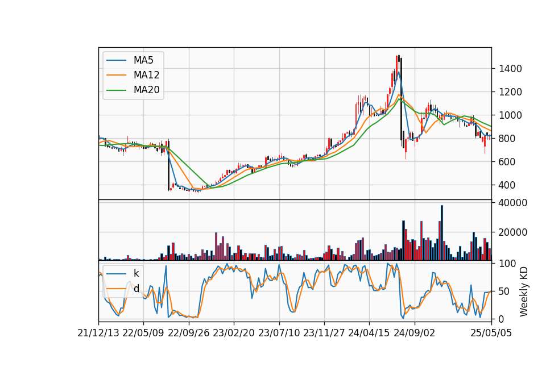Click the MA5 legend label
The height and width of the screenshot is (392, 546).
[x=143, y=60]
